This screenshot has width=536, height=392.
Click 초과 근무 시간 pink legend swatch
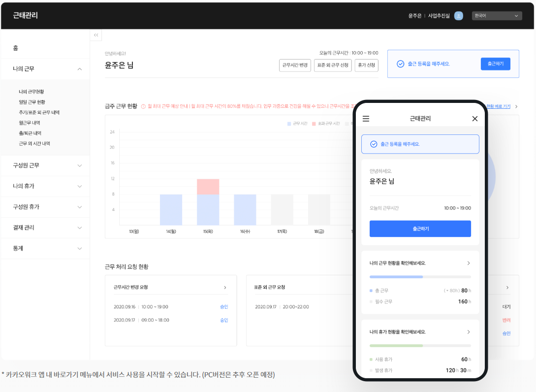tap(314, 124)
